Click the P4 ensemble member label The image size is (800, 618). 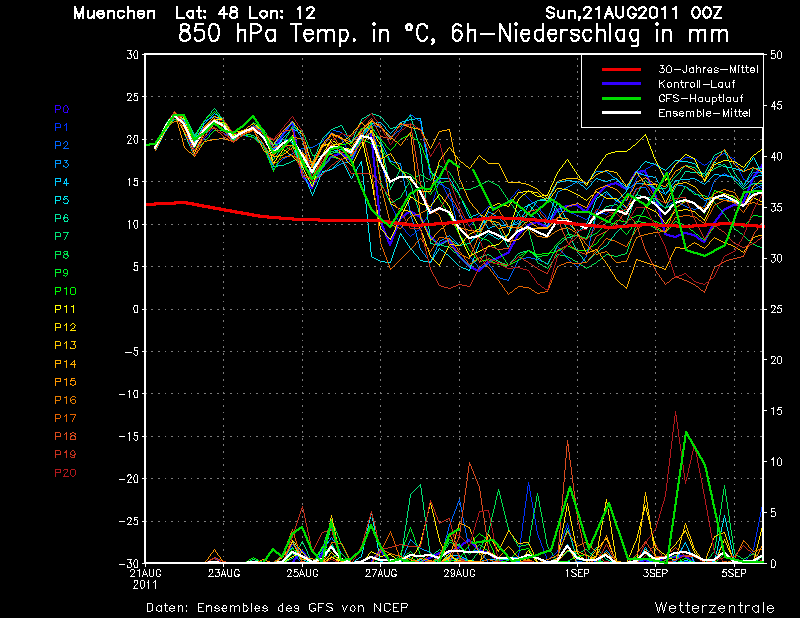point(62,182)
